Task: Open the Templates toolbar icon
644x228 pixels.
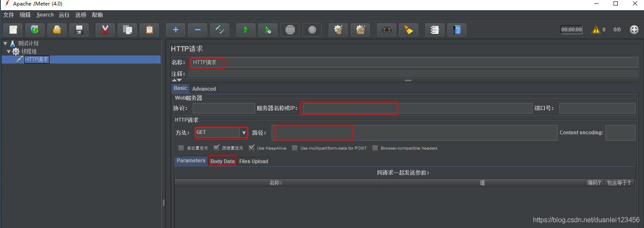Action: pyautogui.click(x=35, y=30)
